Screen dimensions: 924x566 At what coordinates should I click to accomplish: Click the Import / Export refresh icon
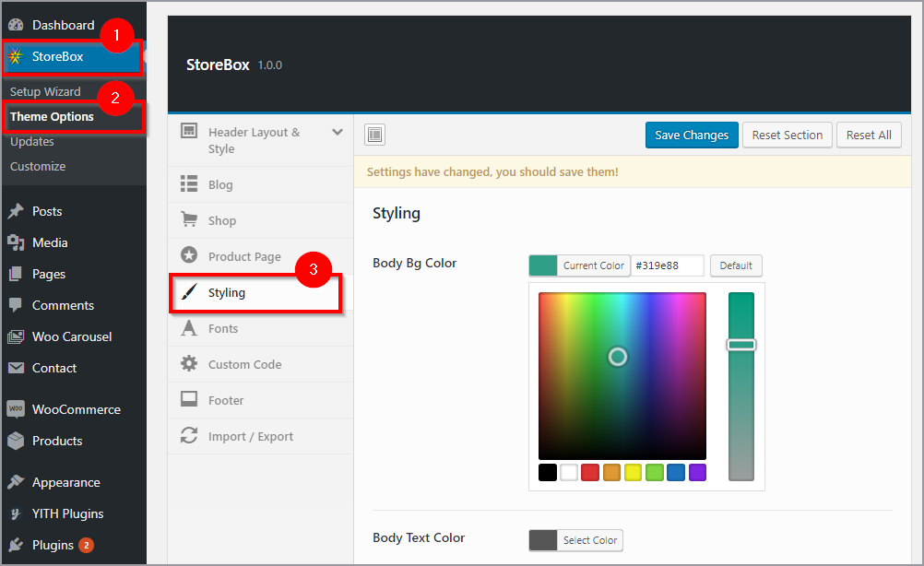pos(189,435)
